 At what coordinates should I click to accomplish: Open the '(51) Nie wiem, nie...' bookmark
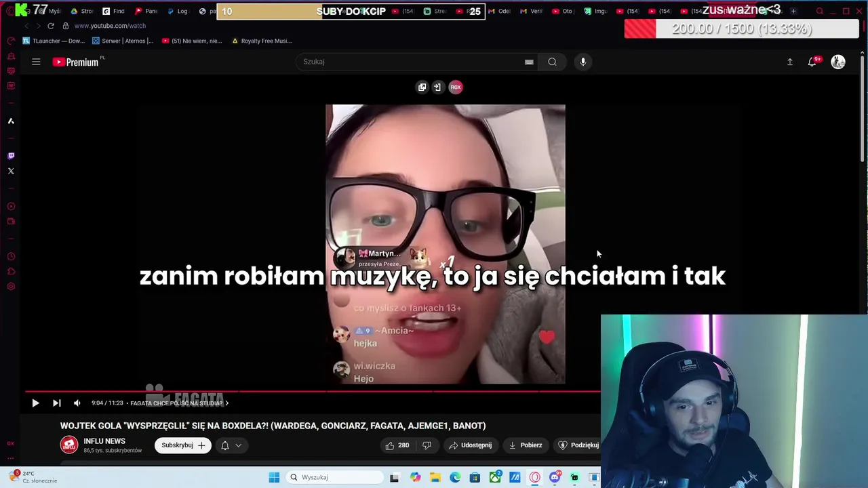tap(192, 41)
